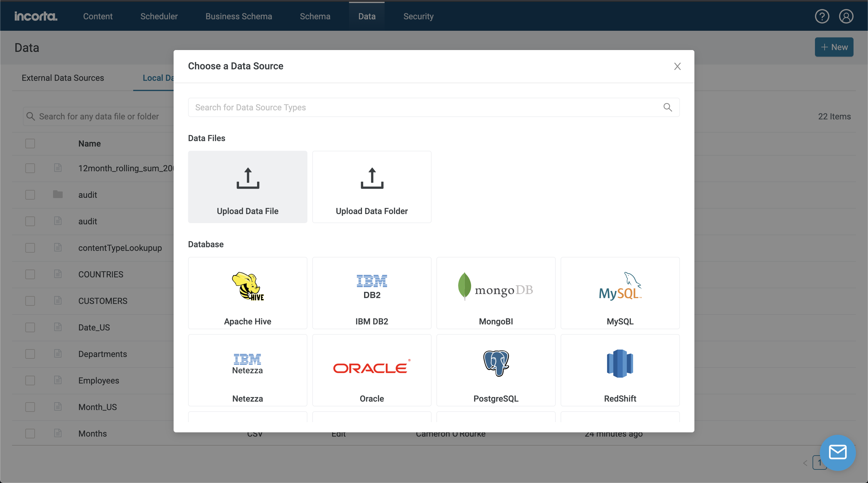This screenshot has width=868, height=483.
Task: Open the user account profile icon
Action: [846, 16]
